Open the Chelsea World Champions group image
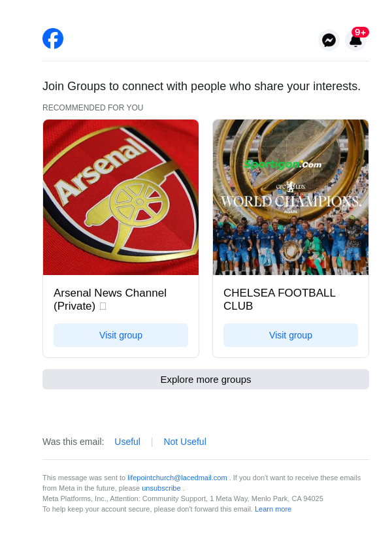This screenshot has height=539, width=392. pos(291,197)
